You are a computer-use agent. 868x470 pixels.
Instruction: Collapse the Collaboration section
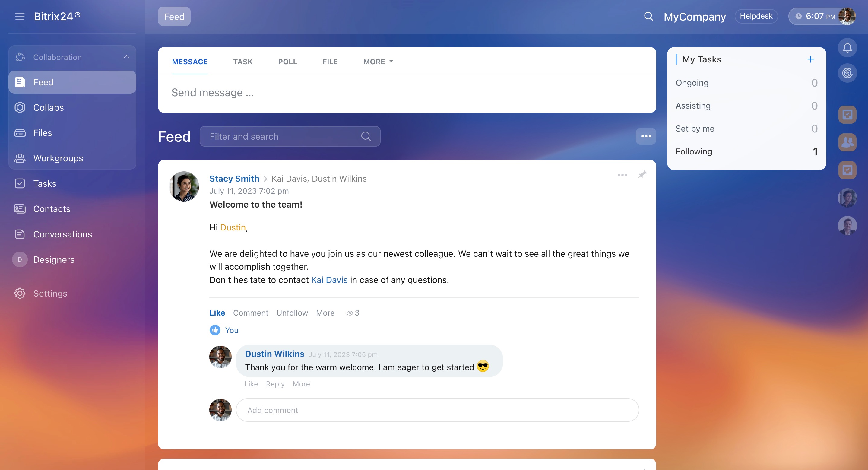click(126, 57)
